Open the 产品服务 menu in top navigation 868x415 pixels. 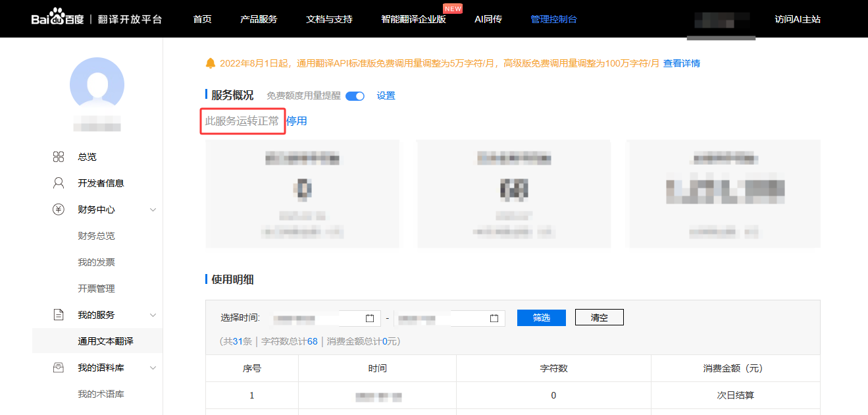(x=259, y=19)
